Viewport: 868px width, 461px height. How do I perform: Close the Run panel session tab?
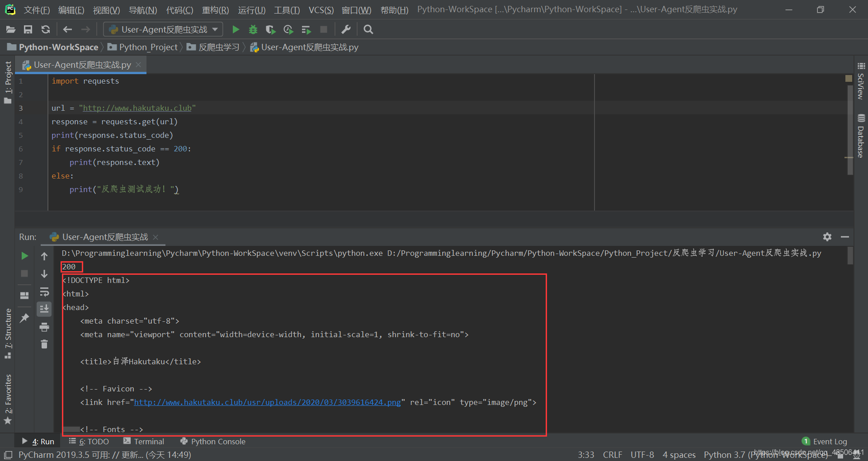(x=156, y=237)
